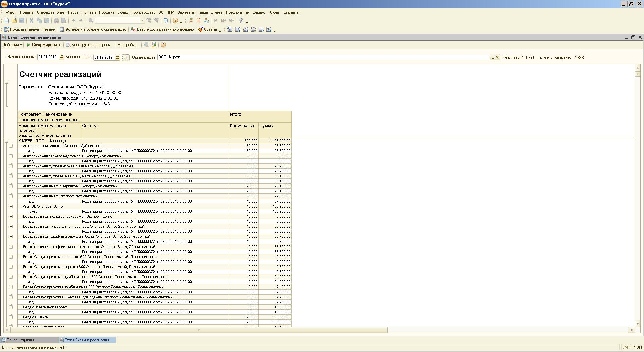Collapse Веста гостиная полка встраиваемая row
The height and width of the screenshot is (352, 644).
tap(11, 216)
